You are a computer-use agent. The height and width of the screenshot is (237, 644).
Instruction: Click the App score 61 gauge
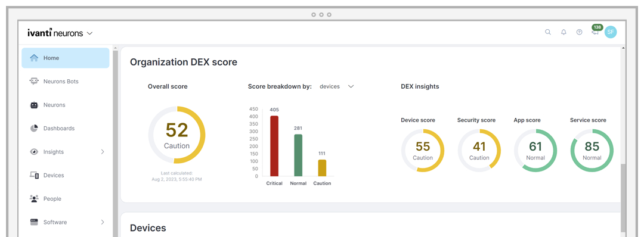535,151
